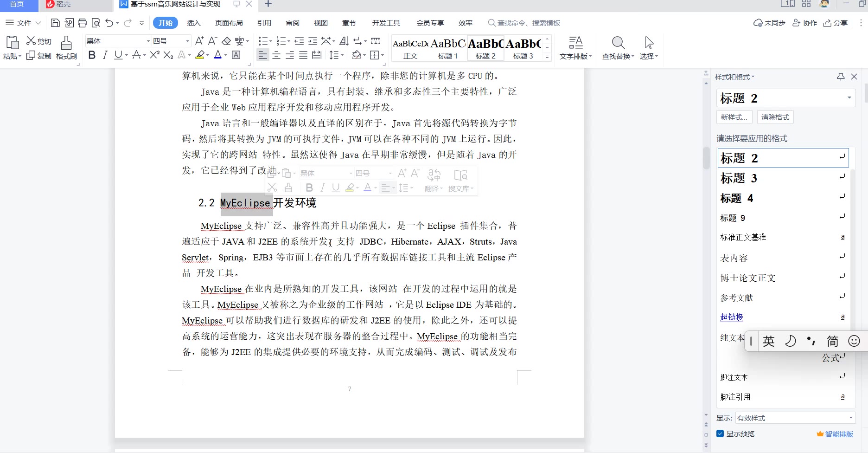Click the Undo arrow icon
The image size is (868, 453).
click(109, 23)
